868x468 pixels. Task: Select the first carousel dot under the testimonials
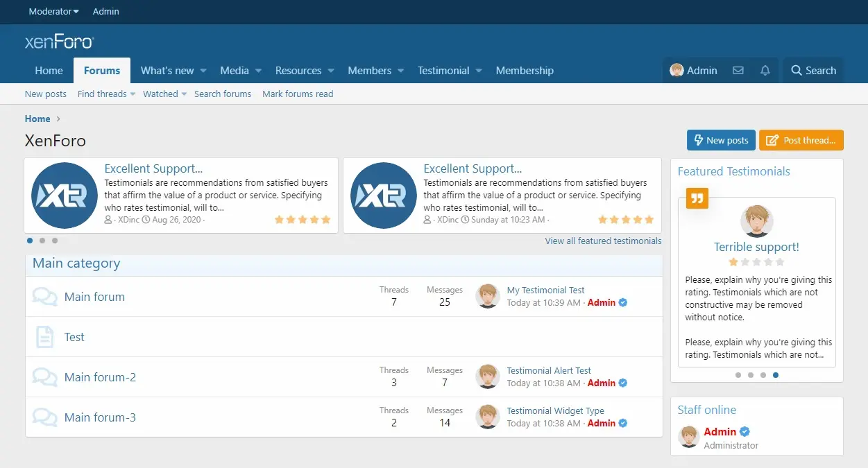pos(30,241)
